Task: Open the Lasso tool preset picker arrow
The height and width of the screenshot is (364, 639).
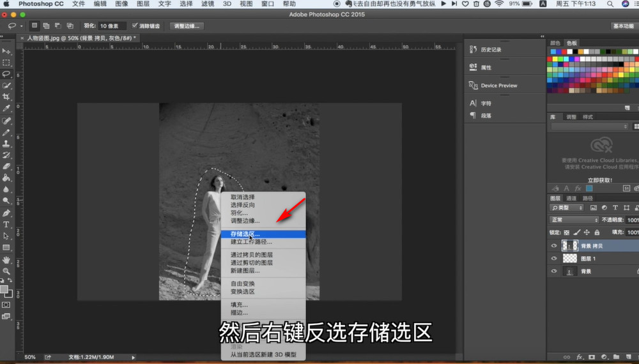Action: pyautogui.click(x=21, y=26)
